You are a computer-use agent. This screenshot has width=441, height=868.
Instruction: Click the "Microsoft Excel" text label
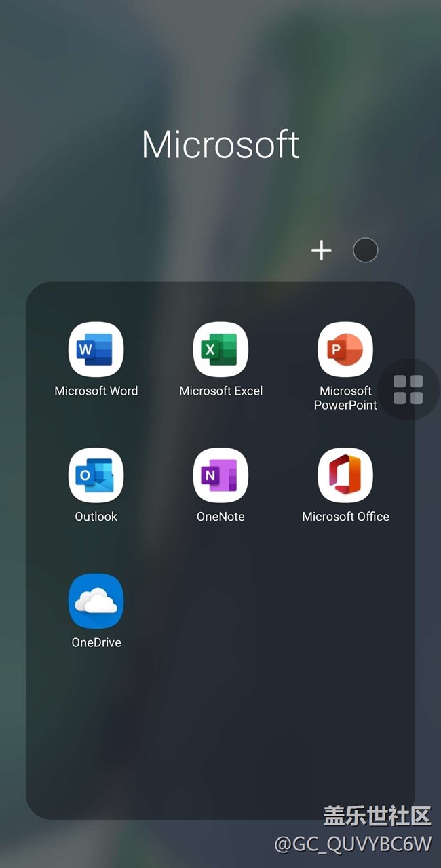[220, 391]
